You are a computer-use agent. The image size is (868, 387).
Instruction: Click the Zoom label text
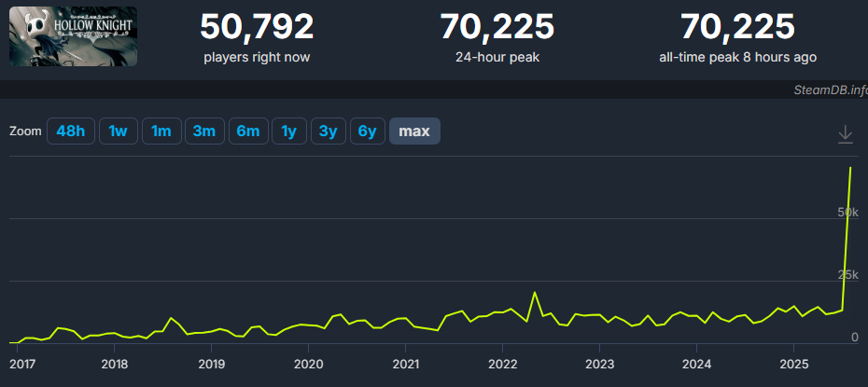click(x=25, y=131)
